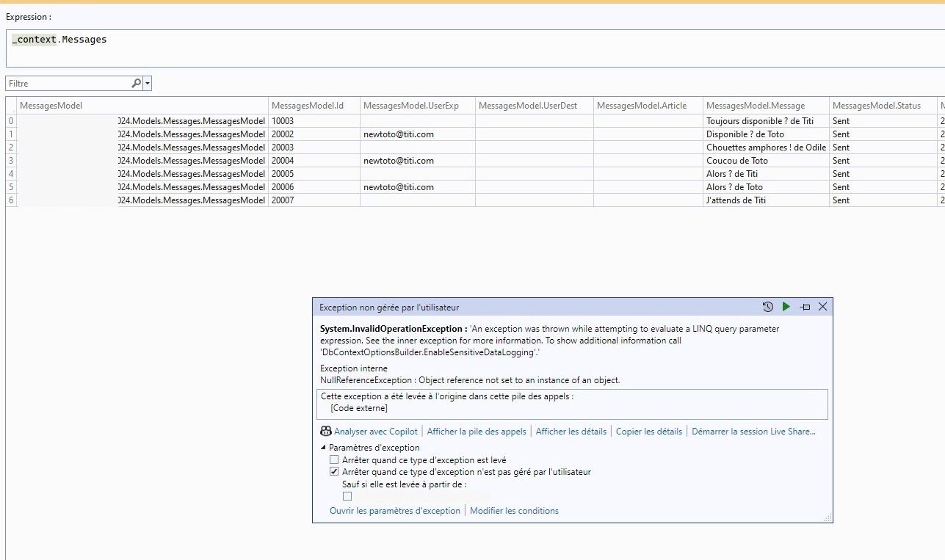The height and width of the screenshot is (560, 945).
Task: Close the exception helper popup
Action: [822, 307]
